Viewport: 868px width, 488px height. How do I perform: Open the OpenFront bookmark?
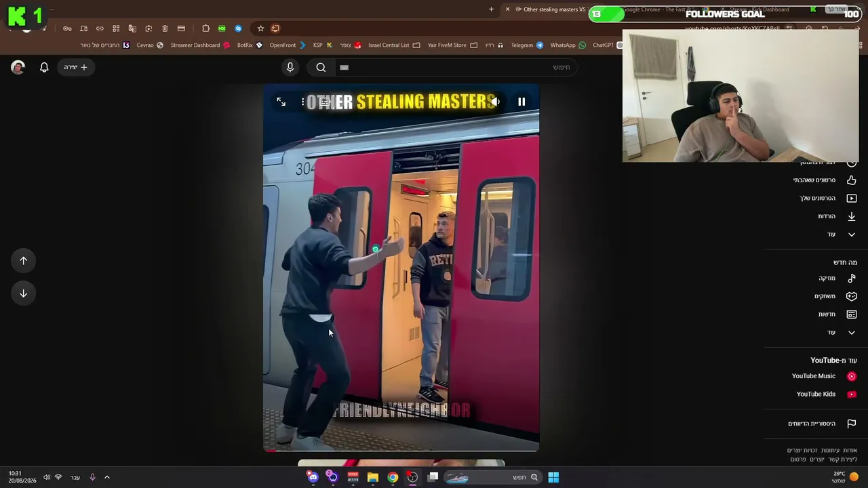coord(288,45)
